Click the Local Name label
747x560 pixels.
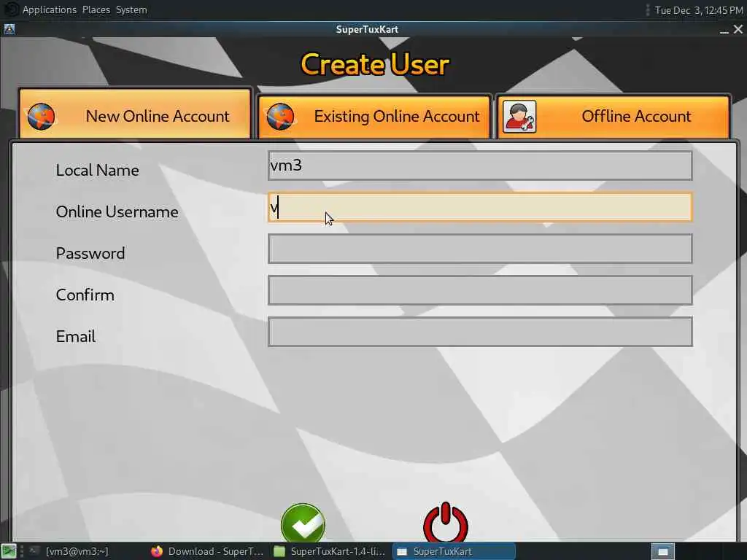[x=97, y=170]
